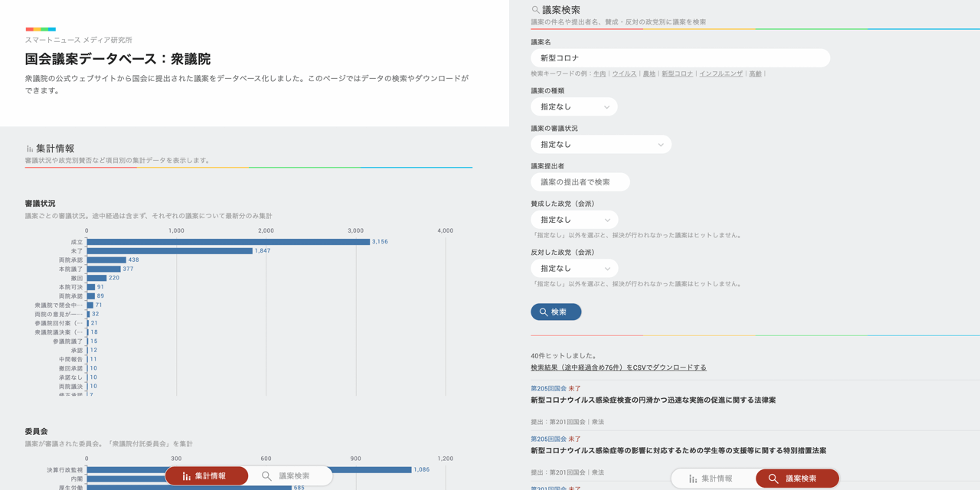This screenshot has height=490, width=980.
Task: Open the 議案の種類 dropdown
Action: click(573, 106)
